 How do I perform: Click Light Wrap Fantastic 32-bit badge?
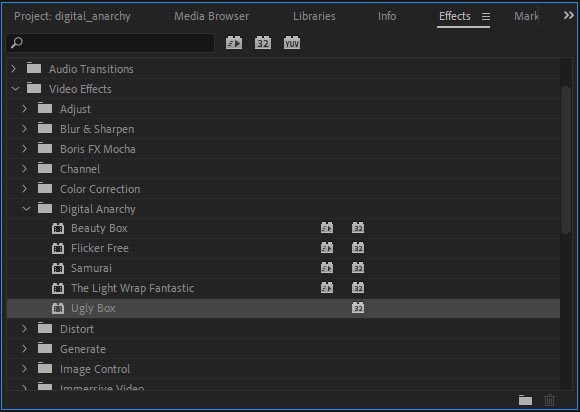click(358, 287)
